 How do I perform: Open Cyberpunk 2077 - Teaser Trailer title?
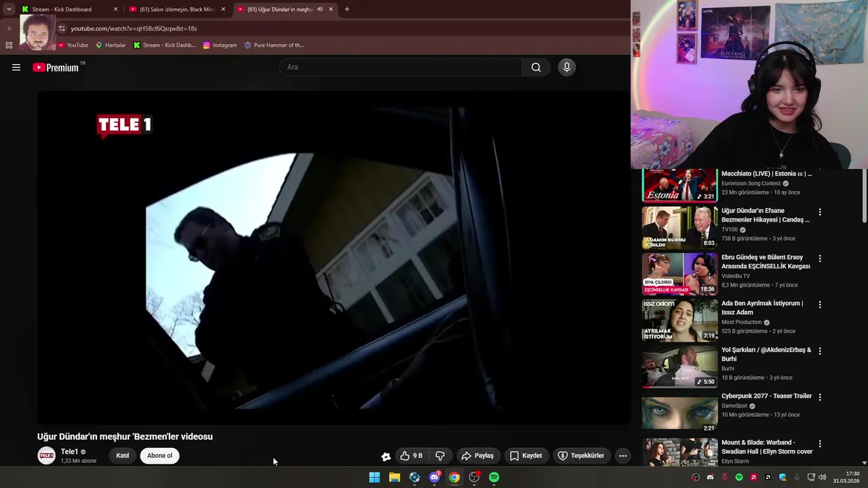[x=766, y=396]
